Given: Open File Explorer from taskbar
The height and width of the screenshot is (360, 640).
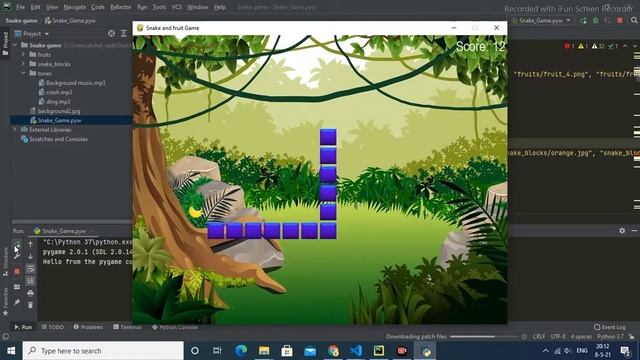Looking at the screenshot, I should (x=264, y=351).
